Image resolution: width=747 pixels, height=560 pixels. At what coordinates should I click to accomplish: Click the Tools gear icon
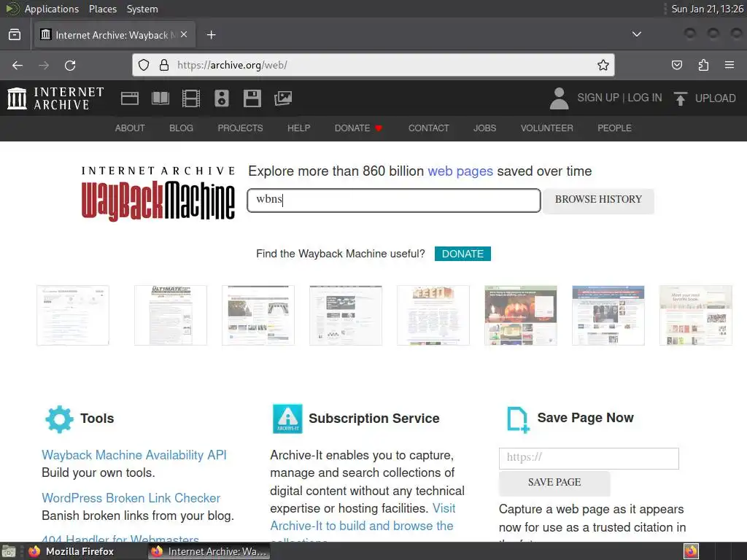(x=59, y=419)
